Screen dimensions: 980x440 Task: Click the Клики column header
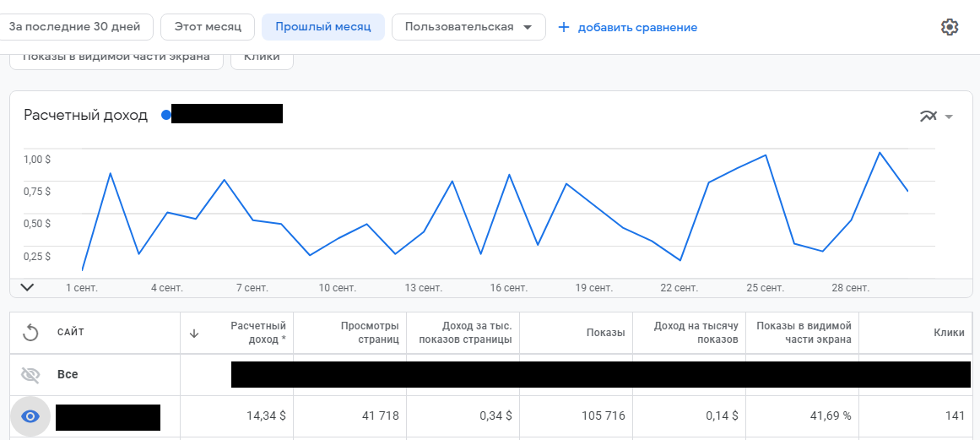point(948,333)
